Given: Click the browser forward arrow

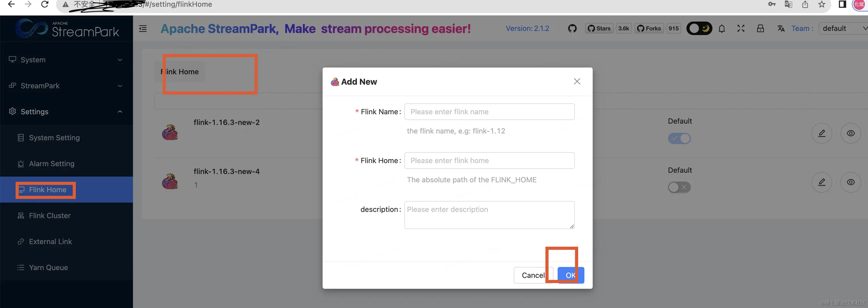Looking at the screenshot, I should [28, 4].
